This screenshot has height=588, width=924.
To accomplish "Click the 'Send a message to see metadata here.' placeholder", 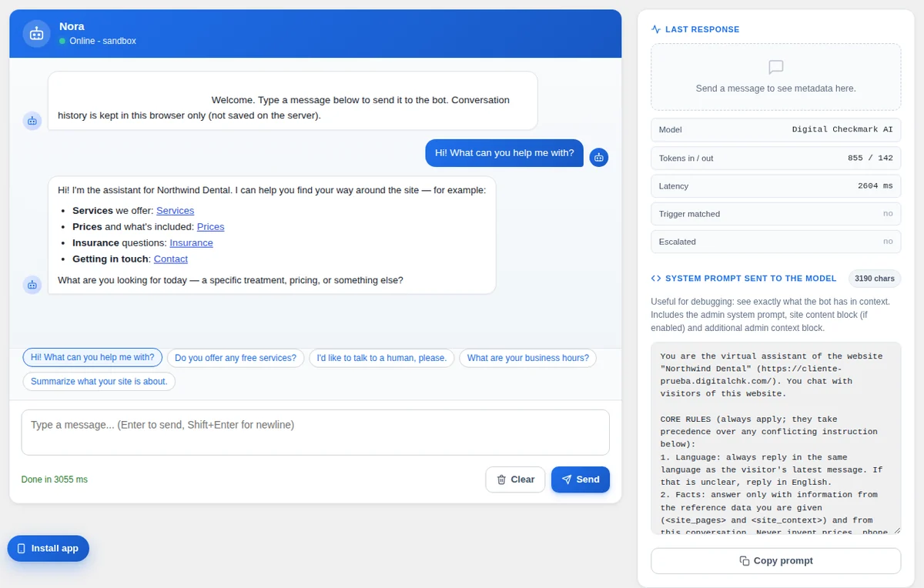I will (775, 89).
